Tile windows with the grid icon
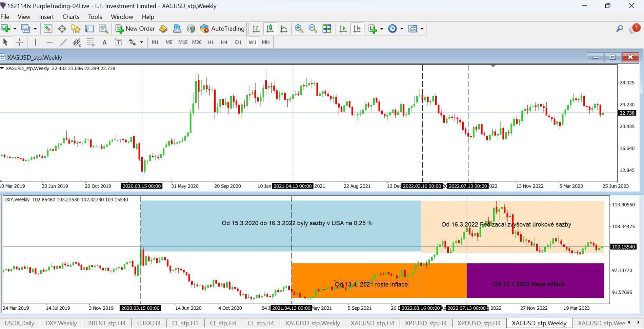 point(327,29)
